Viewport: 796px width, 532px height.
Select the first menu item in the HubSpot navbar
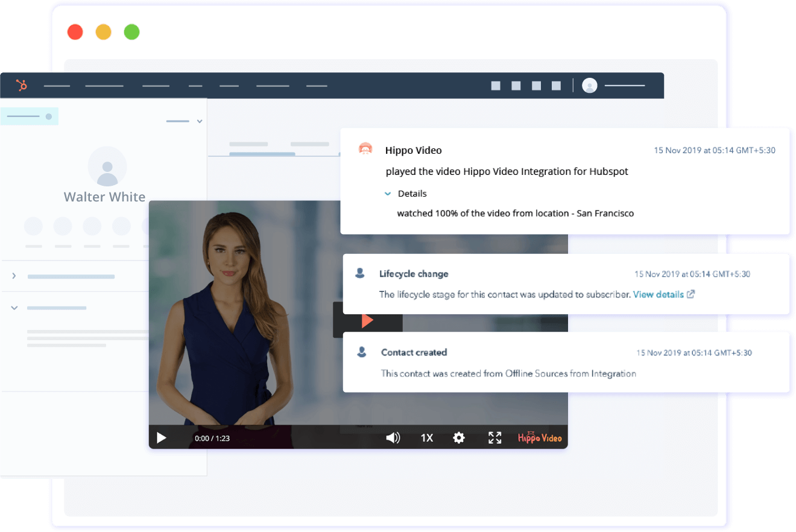[x=57, y=85]
